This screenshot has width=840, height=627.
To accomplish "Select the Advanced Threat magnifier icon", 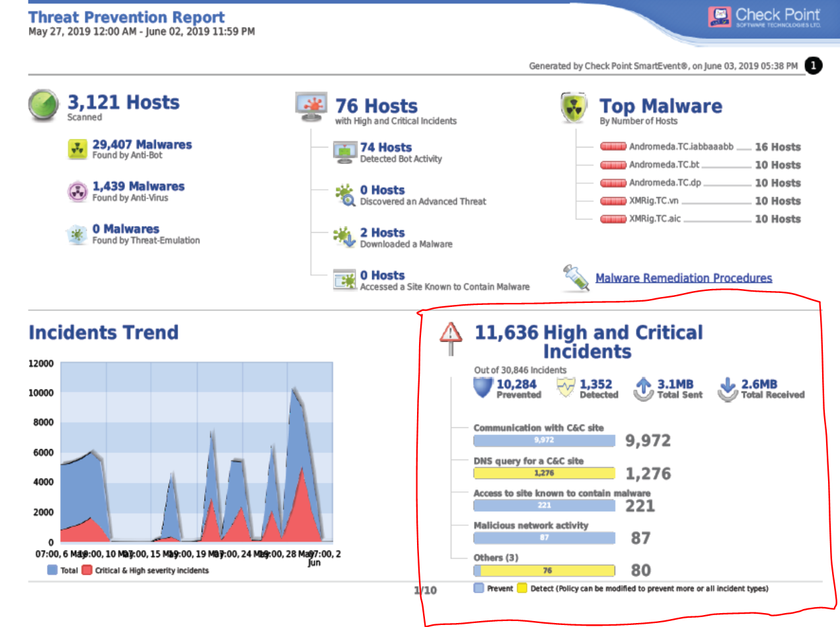I will [x=345, y=195].
